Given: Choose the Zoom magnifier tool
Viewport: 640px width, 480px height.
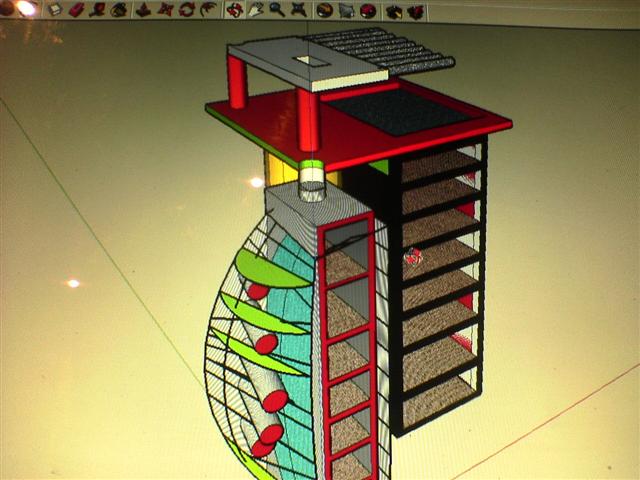Looking at the screenshot, I should click(277, 10).
